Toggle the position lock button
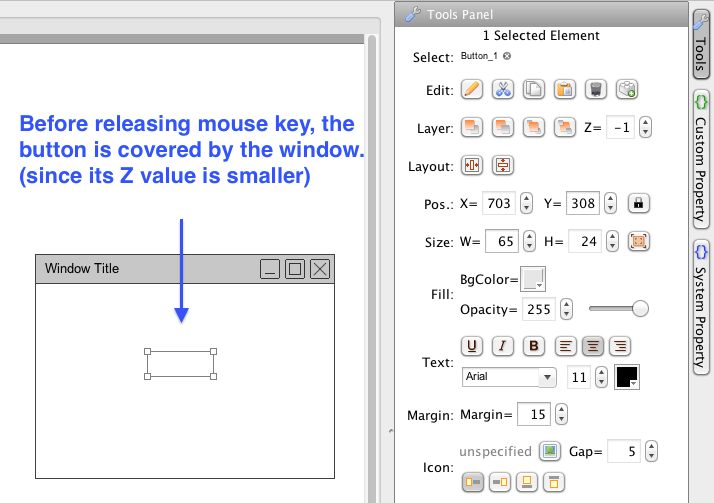 tap(639, 203)
